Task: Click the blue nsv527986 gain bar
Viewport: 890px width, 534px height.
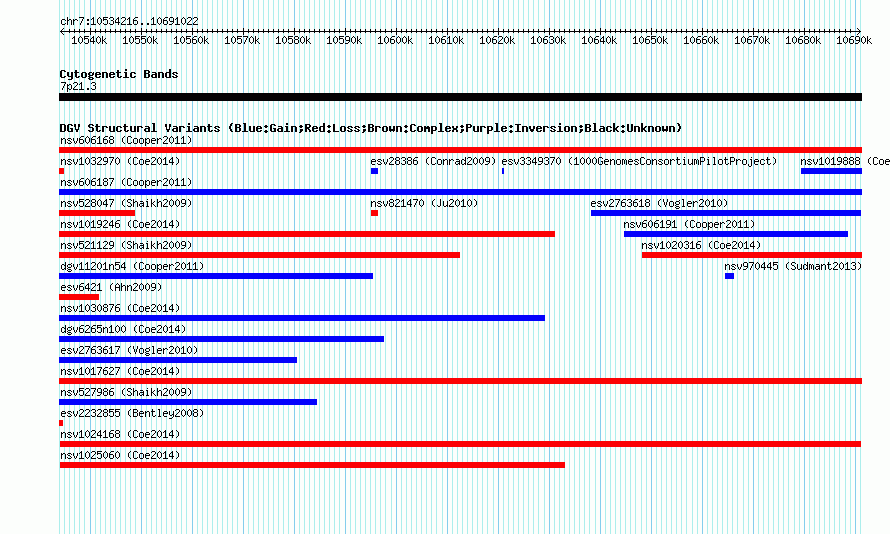Action: coord(188,402)
